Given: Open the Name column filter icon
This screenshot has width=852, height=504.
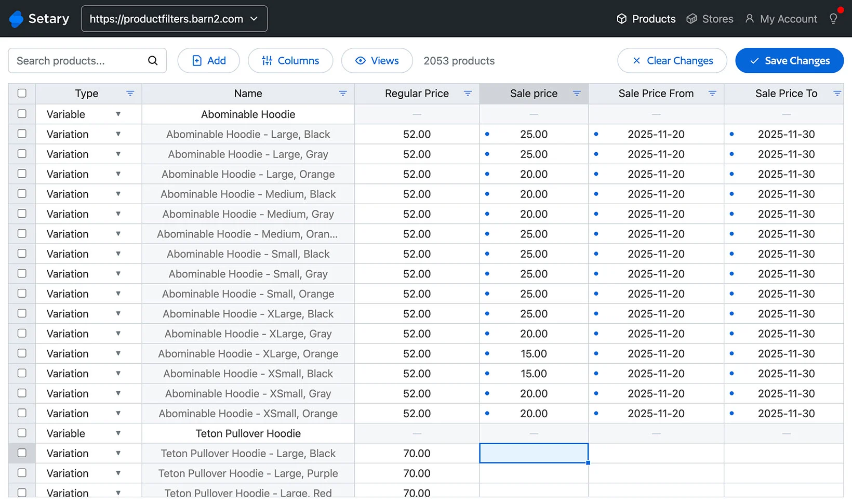Looking at the screenshot, I should (x=343, y=94).
